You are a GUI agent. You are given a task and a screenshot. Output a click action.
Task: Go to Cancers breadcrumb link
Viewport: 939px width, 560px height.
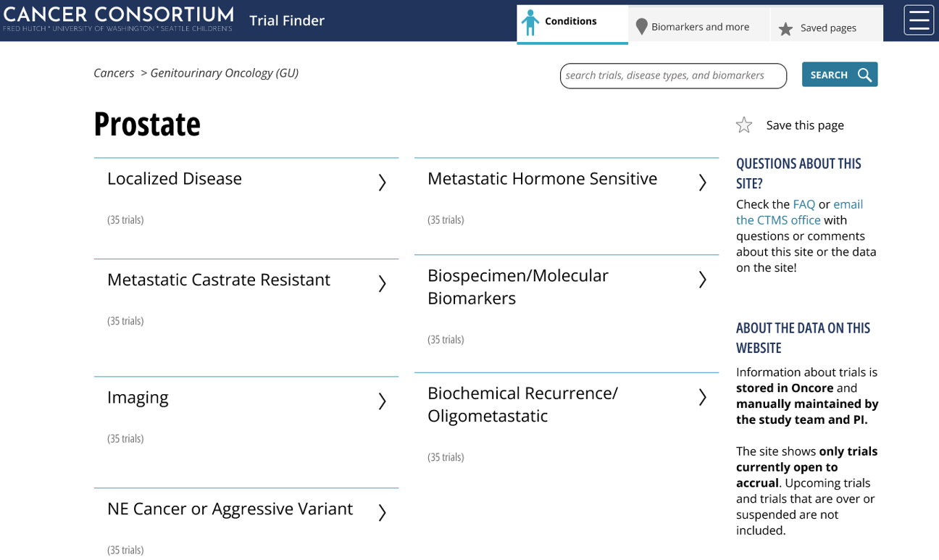coord(114,72)
